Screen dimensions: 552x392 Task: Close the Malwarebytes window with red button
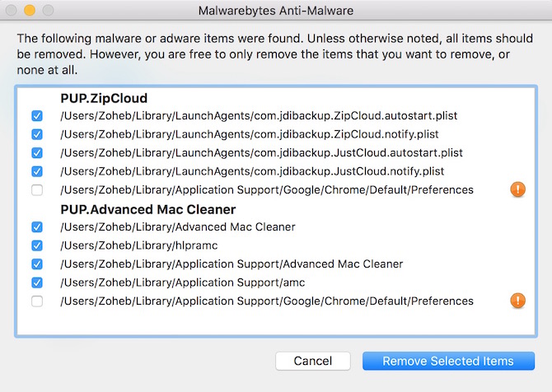(x=12, y=12)
